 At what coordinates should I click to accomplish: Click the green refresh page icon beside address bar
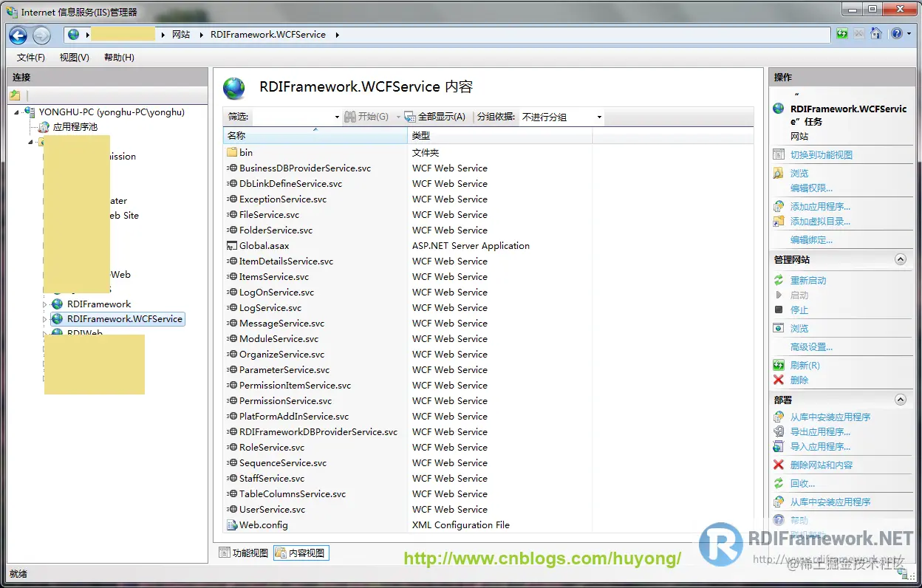click(x=842, y=33)
